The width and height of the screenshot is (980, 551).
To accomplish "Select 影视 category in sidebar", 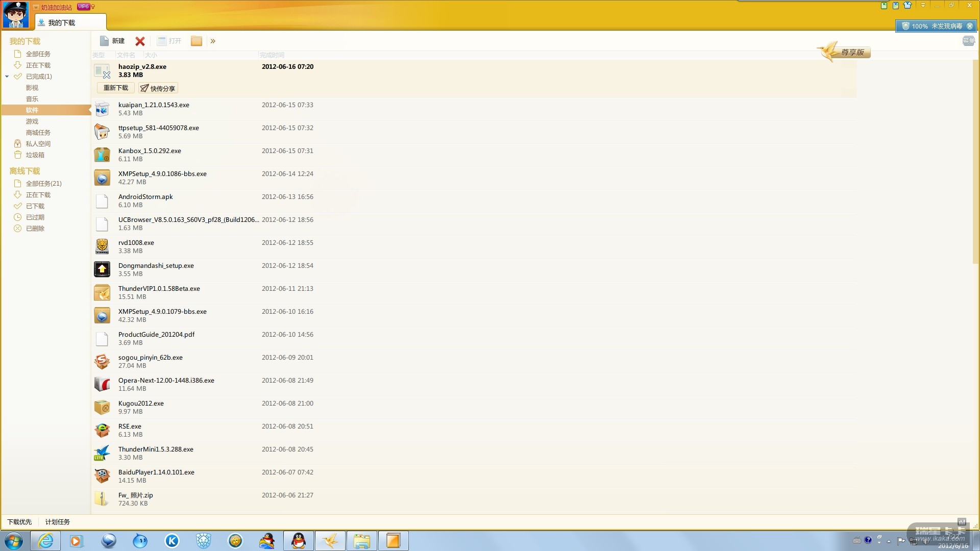I will tap(32, 88).
